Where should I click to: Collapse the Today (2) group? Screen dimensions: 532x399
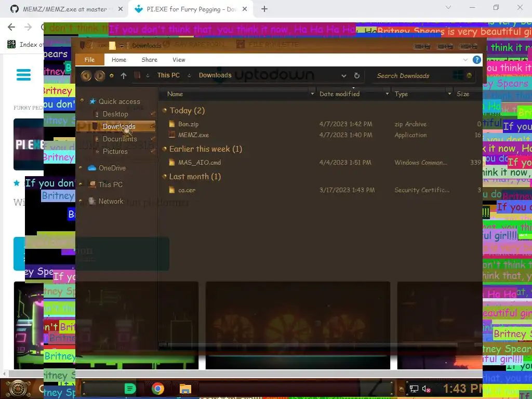pyautogui.click(x=165, y=110)
